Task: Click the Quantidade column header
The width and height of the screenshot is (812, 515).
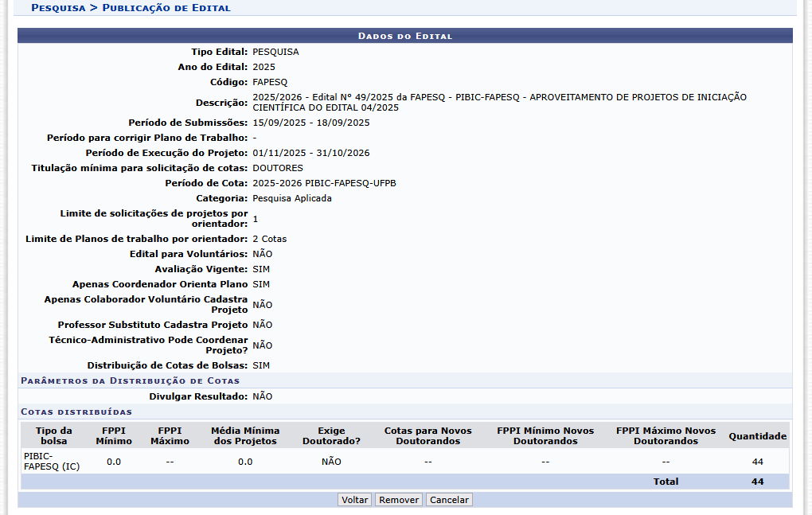Action: point(757,436)
